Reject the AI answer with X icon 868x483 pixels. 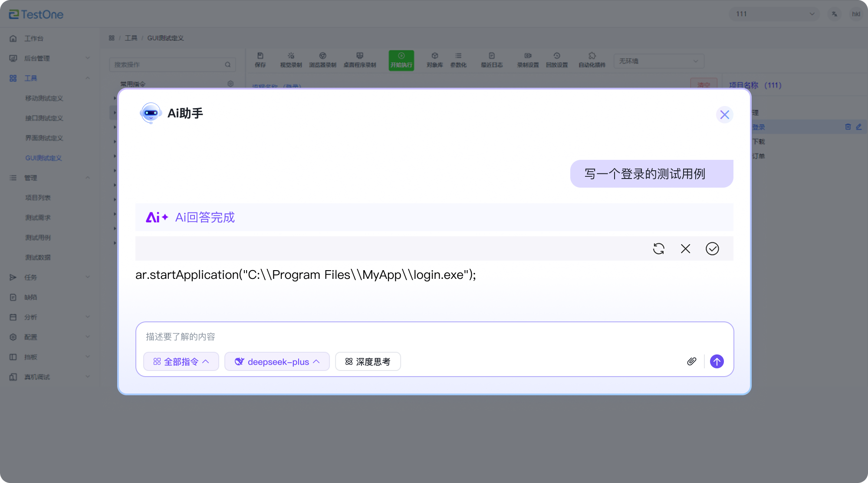685,248
